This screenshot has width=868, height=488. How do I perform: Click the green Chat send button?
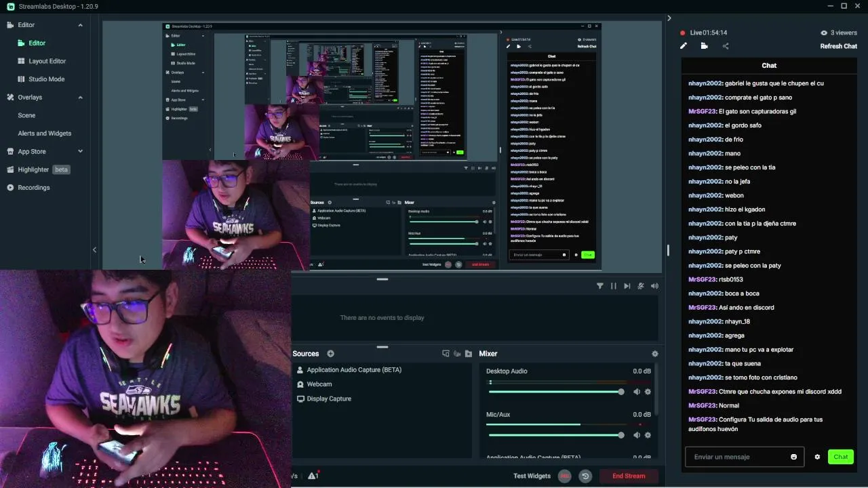840,457
